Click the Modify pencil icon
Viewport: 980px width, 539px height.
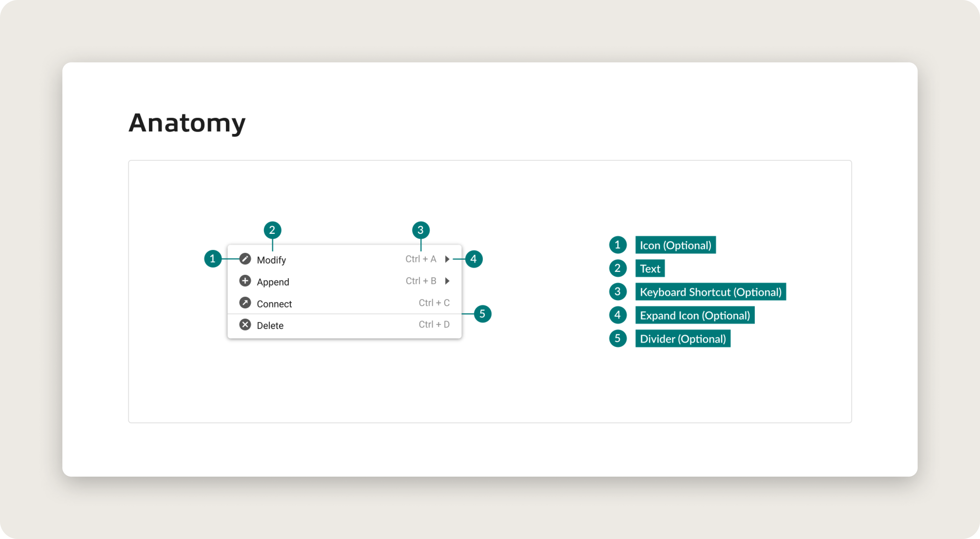pos(245,259)
